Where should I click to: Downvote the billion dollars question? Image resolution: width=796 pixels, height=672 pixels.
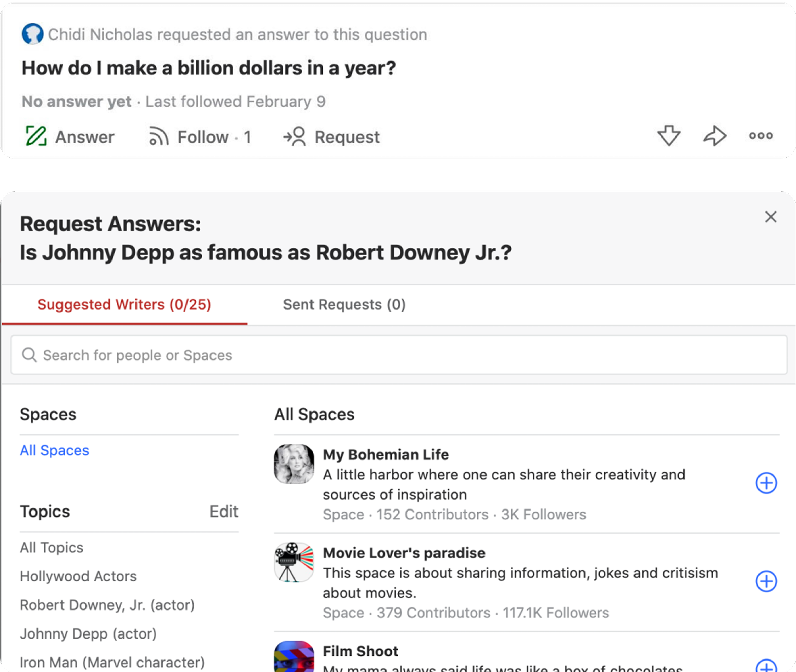coord(669,135)
